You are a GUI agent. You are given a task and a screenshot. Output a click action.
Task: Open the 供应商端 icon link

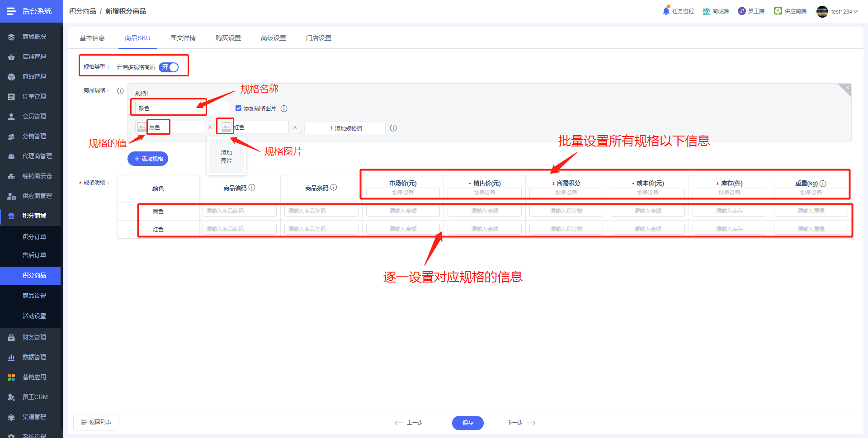[x=778, y=11]
